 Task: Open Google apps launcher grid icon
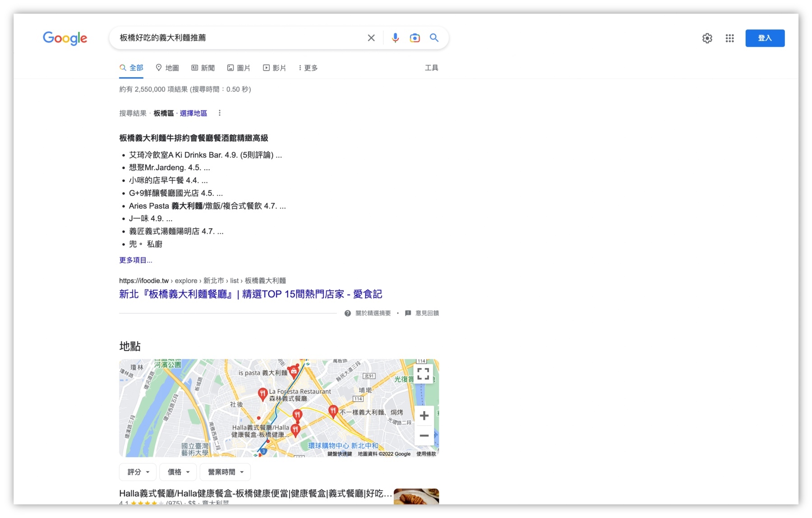[x=729, y=38]
